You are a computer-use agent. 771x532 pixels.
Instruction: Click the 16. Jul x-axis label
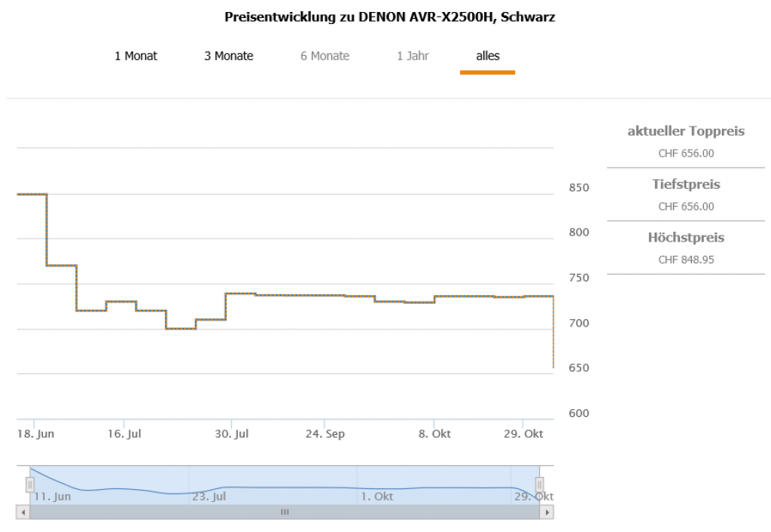(x=124, y=433)
